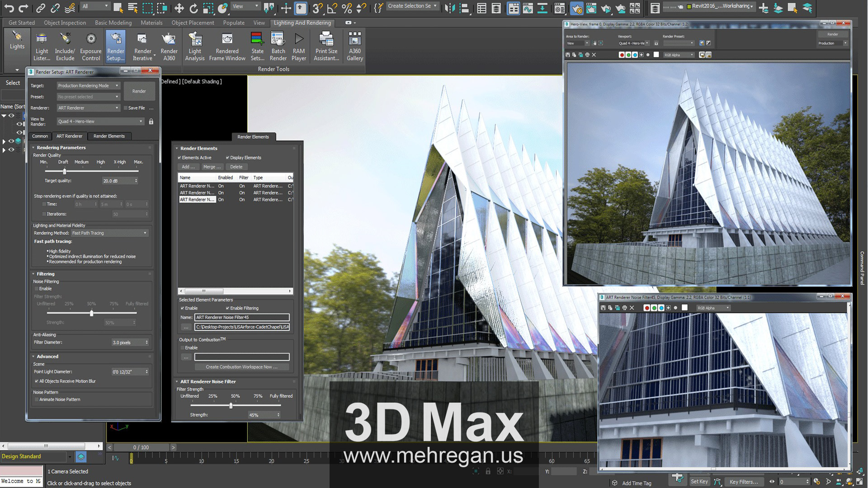
Task: Open the A360 Gallery
Action: pos(355,47)
